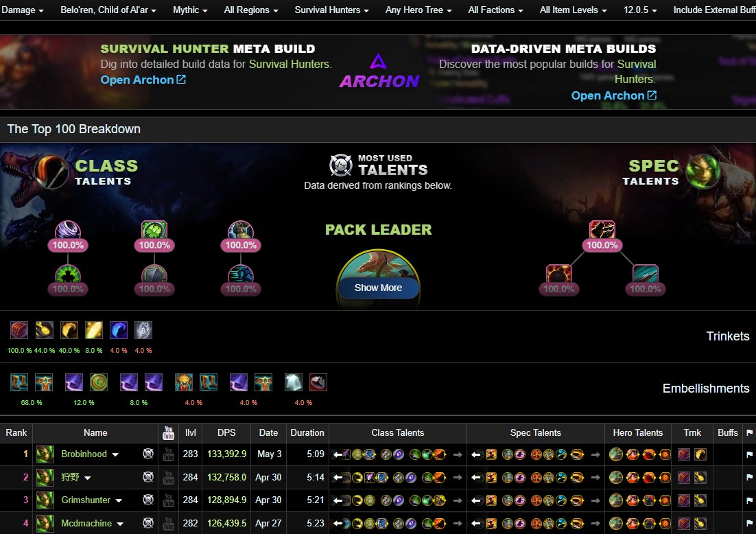This screenshot has width=756, height=534.
Task: Open the Damage metric dropdown
Action: (22, 10)
